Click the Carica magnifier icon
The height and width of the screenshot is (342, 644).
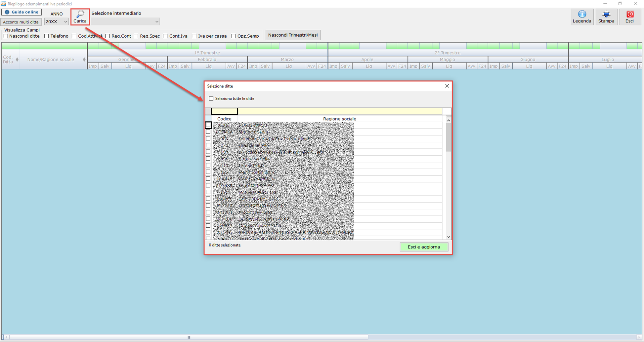tap(80, 14)
